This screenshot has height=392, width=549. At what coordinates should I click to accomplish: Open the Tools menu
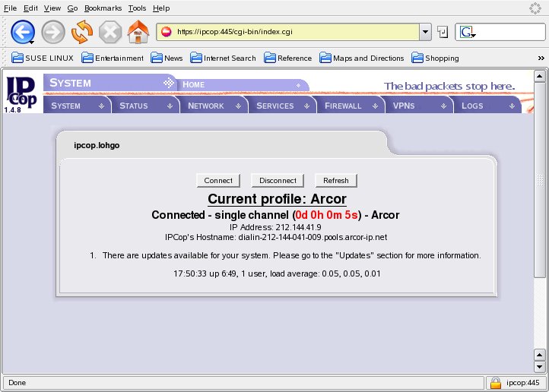[138, 8]
